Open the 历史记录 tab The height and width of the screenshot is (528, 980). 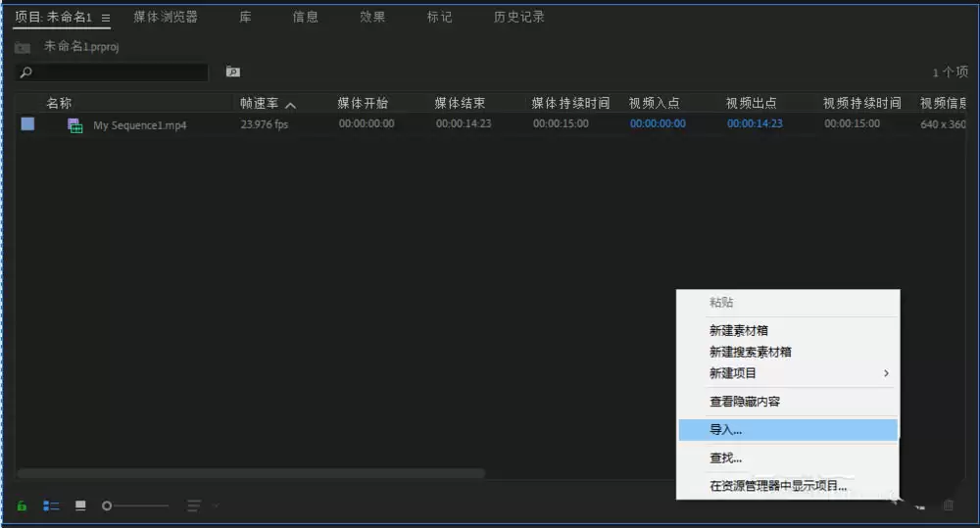point(518,17)
